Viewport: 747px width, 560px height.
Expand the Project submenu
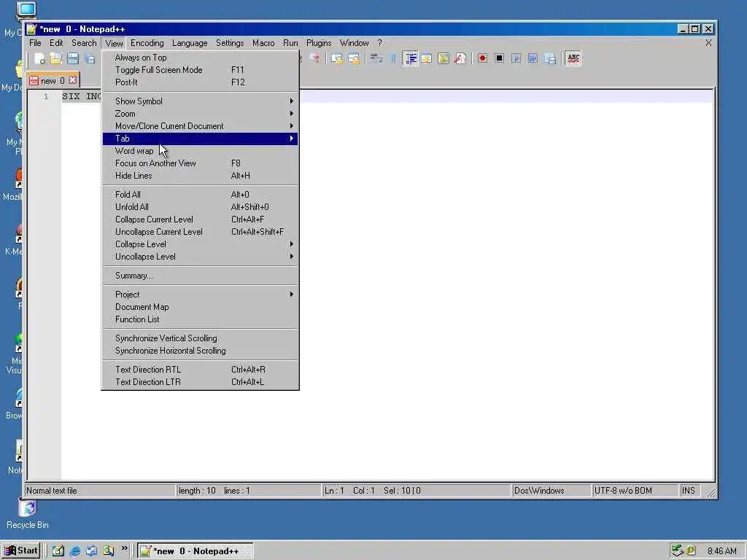click(201, 295)
